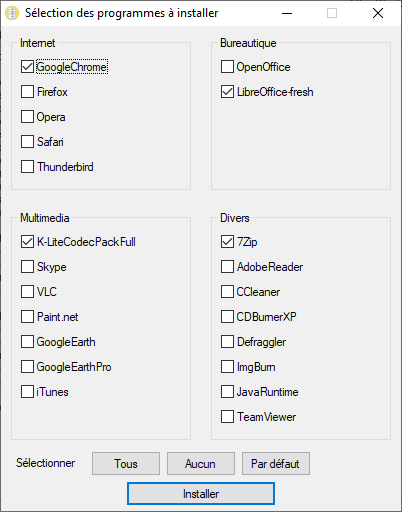The width and height of the screenshot is (402, 512).
Task: Enable AdobeReader installation
Action: coord(227,267)
